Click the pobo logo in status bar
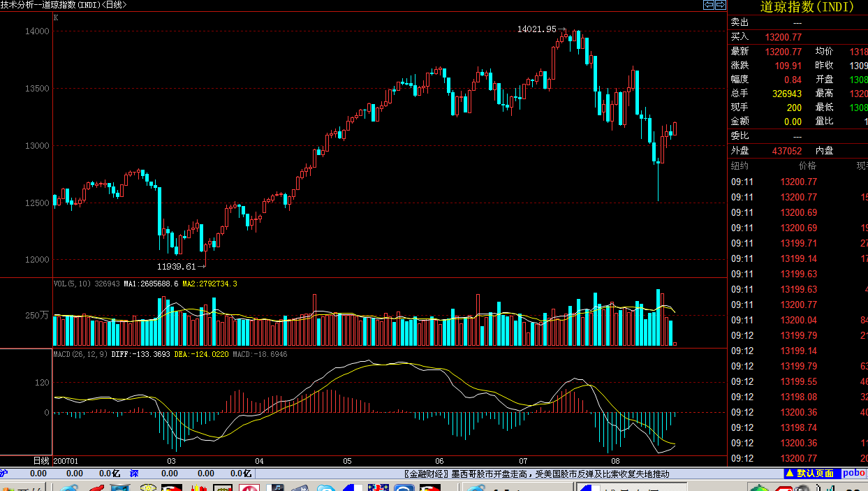The image size is (868, 491). [x=853, y=473]
